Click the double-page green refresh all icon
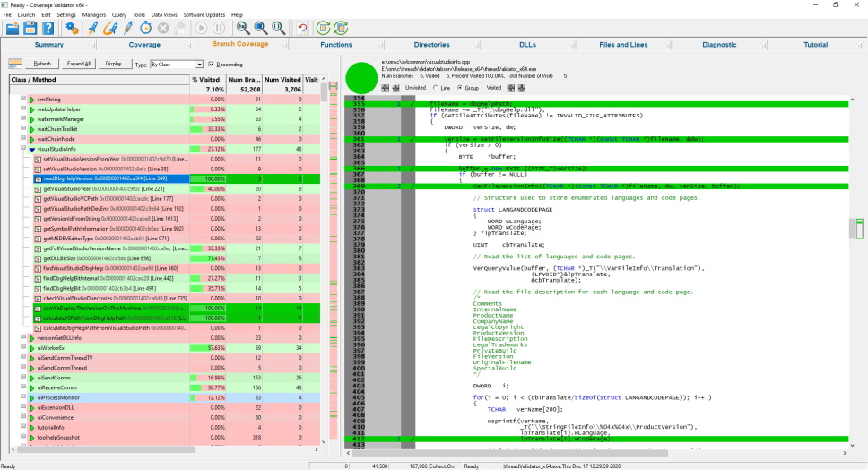This screenshot has height=470, width=868. [x=341, y=28]
